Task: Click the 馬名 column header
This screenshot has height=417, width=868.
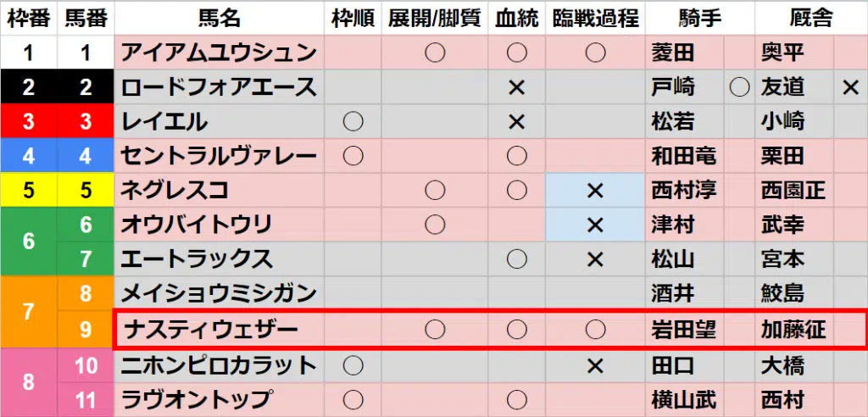Action: pyautogui.click(x=220, y=18)
